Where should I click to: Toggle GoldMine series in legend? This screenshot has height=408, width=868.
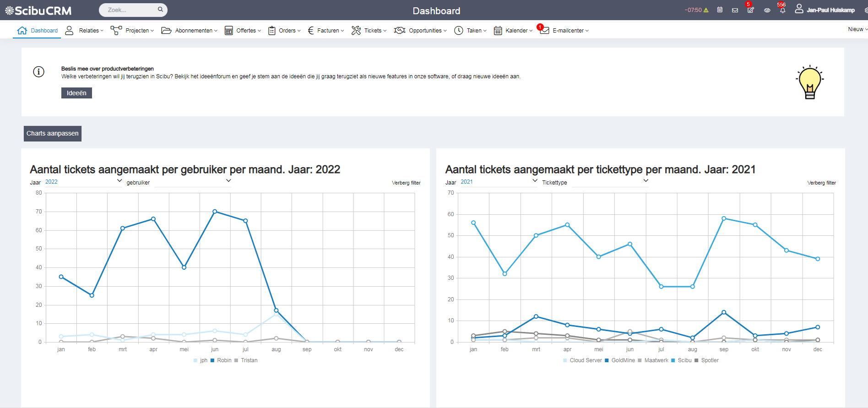[620, 360]
